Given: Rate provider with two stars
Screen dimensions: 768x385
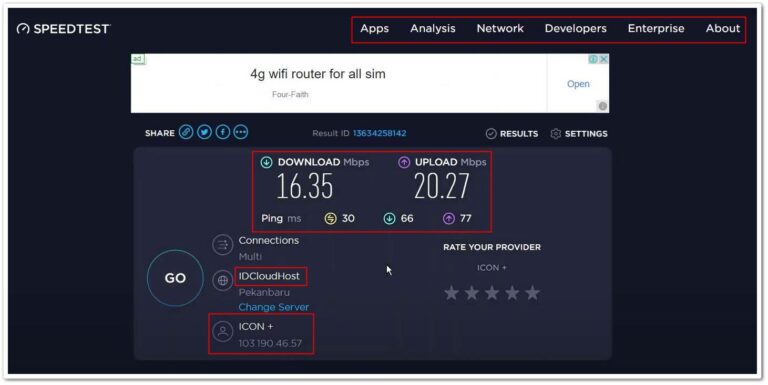Looking at the screenshot, I should (472, 293).
